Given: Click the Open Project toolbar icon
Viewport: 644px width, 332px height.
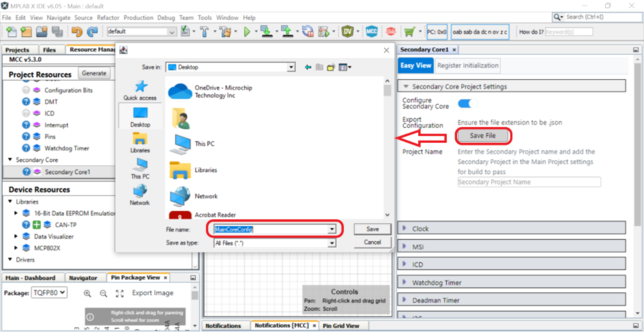Looking at the screenshot, I should pyautogui.click(x=42, y=31).
